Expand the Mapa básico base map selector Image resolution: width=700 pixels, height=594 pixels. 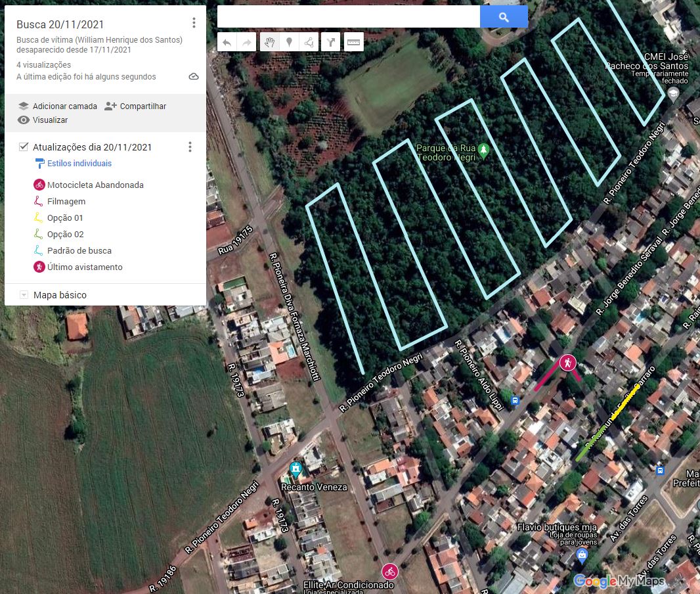24,296
